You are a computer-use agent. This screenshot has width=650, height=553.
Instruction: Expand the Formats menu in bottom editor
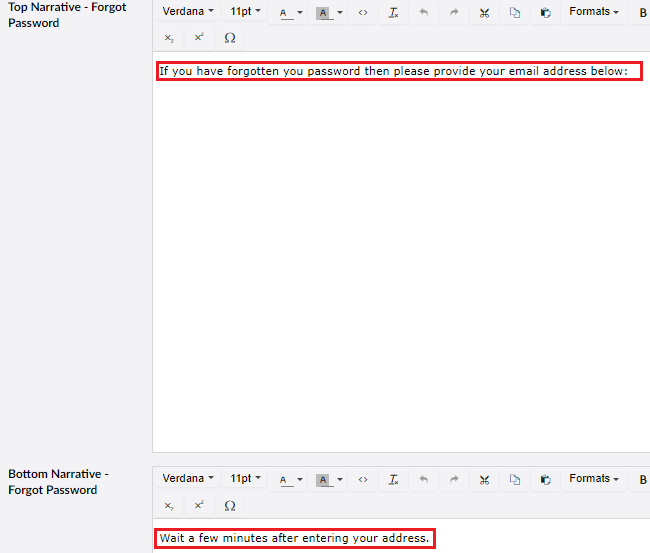[x=594, y=479]
